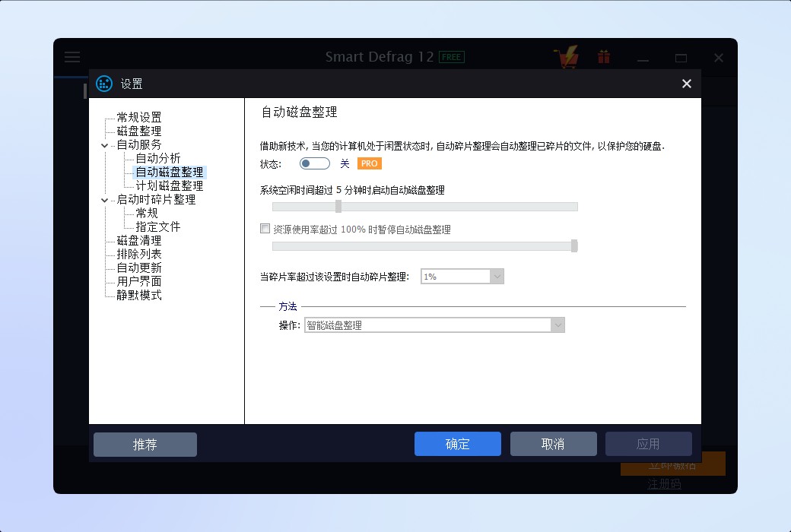The height and width of the screenshot is (532, 791).
Task: Collapse the 启动时碎片整理 tree node
Action: point(104,200)
